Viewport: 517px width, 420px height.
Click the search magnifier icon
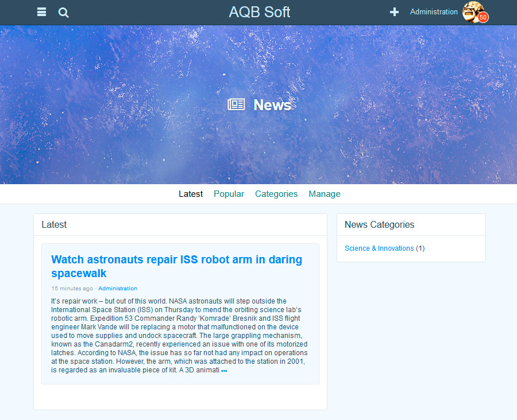pyautogui.click(x=64, y=12)
